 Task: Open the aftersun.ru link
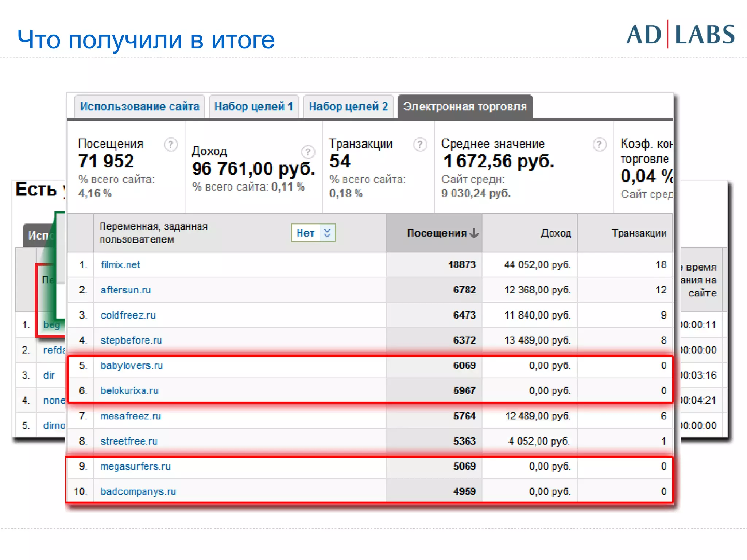pos(126,290)
